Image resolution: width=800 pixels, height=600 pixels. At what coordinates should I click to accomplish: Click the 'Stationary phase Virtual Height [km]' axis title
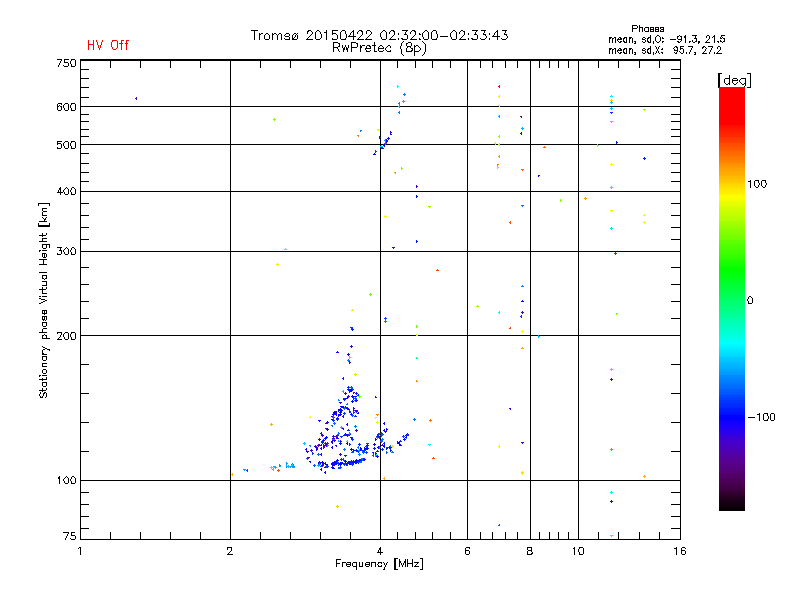(43, 300)
